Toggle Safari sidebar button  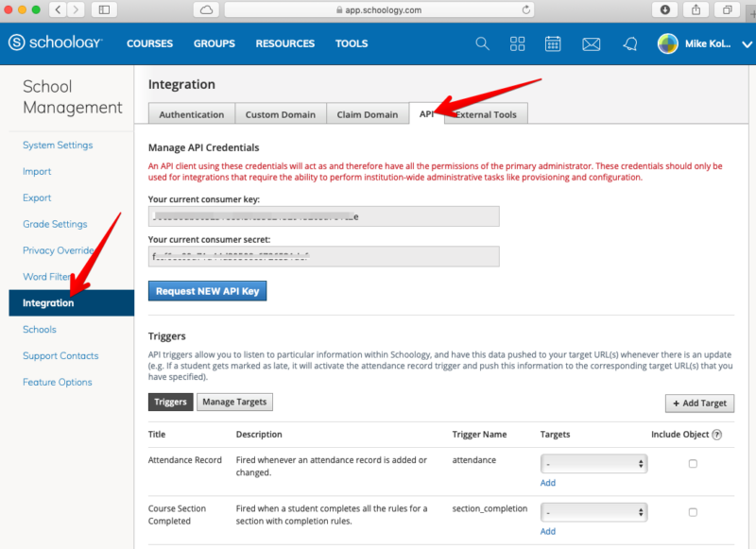(x=104, y=9)
